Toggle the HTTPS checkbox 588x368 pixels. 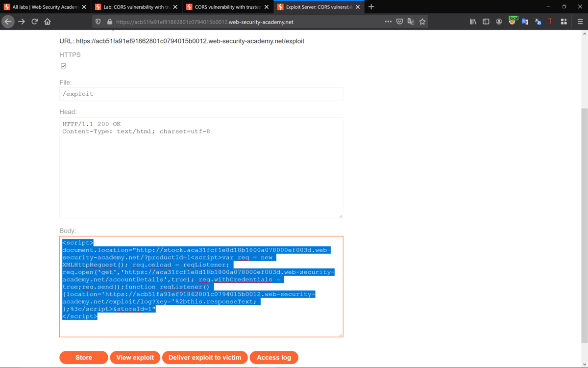click(63, 66)
